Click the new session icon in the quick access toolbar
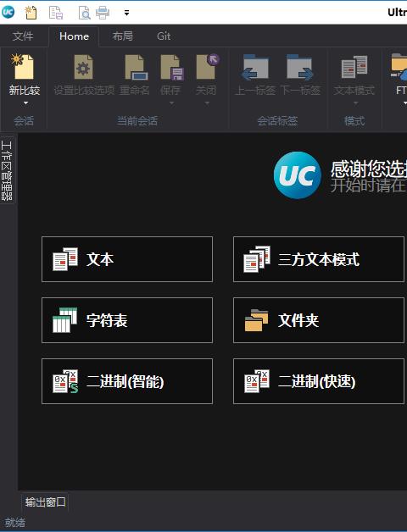 [31, 13]
